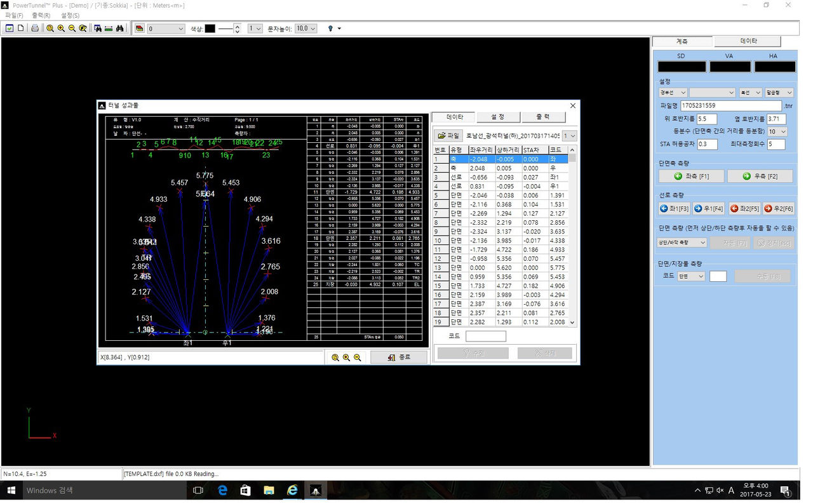Image resolution: width=813 pixels, height=504 pixels.
Task: Click the light bulb icon in toolbar
Action: [330, 29]
